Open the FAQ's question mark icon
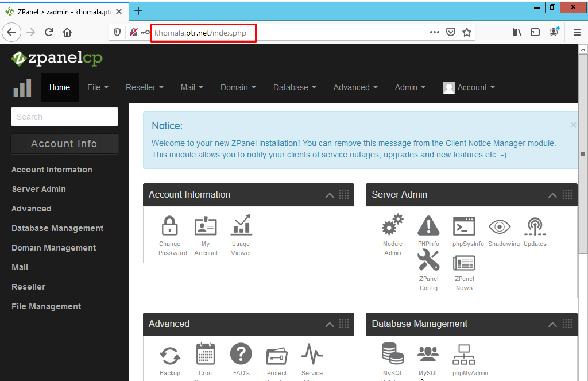Screen dimensions: 588x381 point(241,353)
